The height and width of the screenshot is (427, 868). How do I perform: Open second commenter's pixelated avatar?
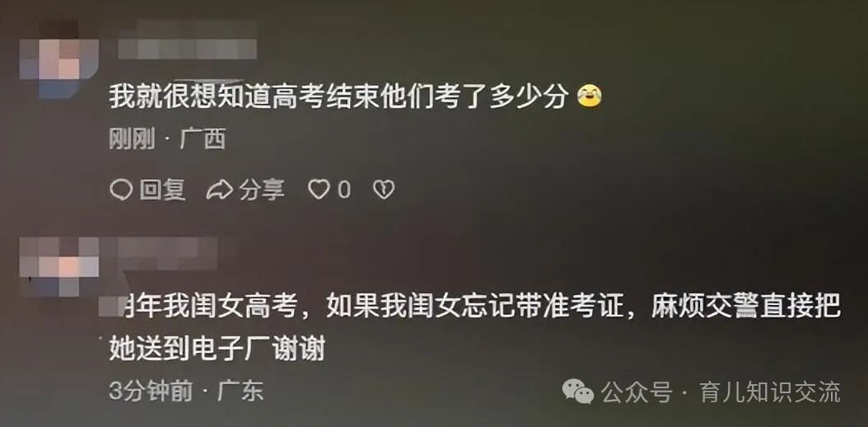(x=58, y=265)
